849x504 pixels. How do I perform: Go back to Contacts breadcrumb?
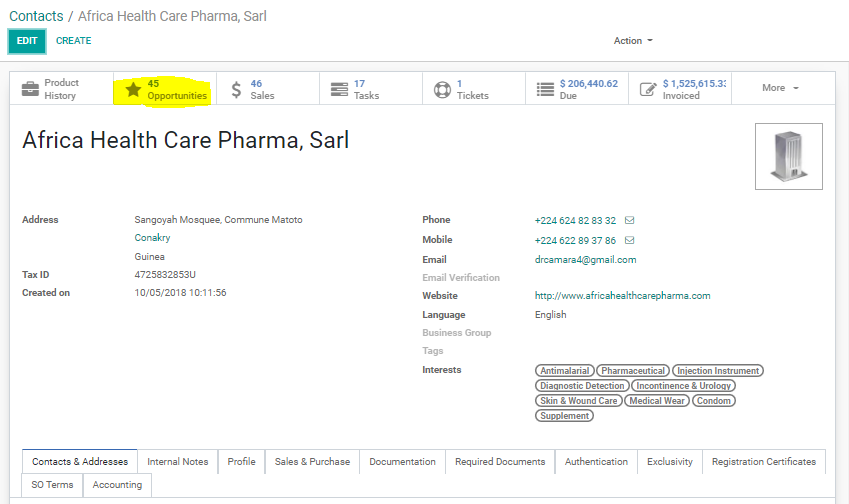tap(36, 16)
